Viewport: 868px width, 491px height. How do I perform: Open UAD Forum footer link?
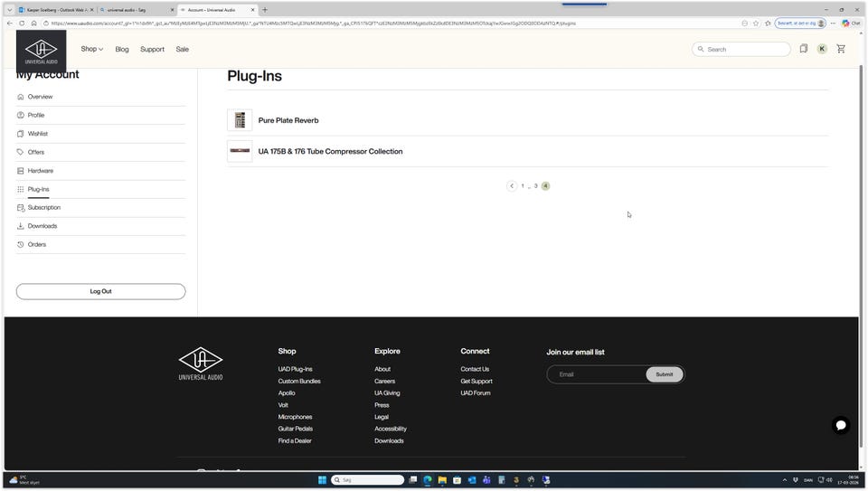476,393
